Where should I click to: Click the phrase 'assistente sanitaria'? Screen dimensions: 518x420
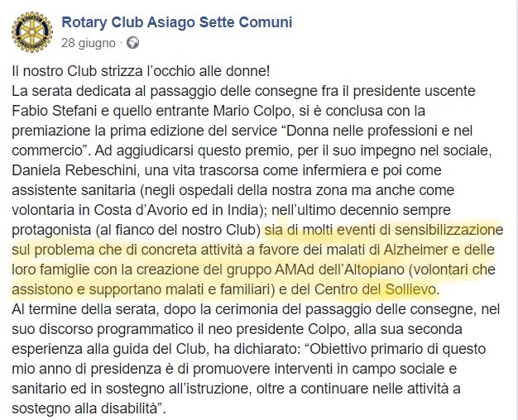pos(74,190)
